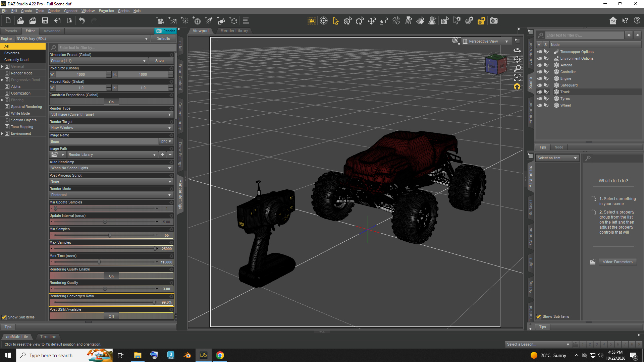
Task: Click the Render camera icon in toolbar
Action: tap(494, 21)
